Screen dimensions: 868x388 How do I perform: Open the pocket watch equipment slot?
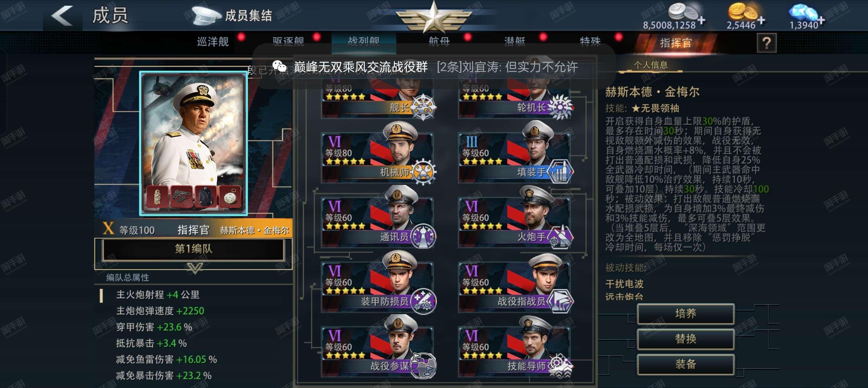tap(230, 197)
